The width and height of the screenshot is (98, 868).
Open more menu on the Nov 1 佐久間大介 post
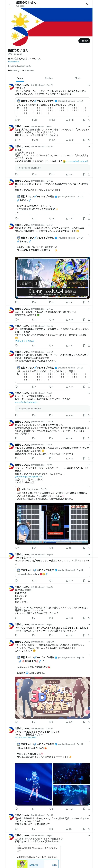point(89,126)
